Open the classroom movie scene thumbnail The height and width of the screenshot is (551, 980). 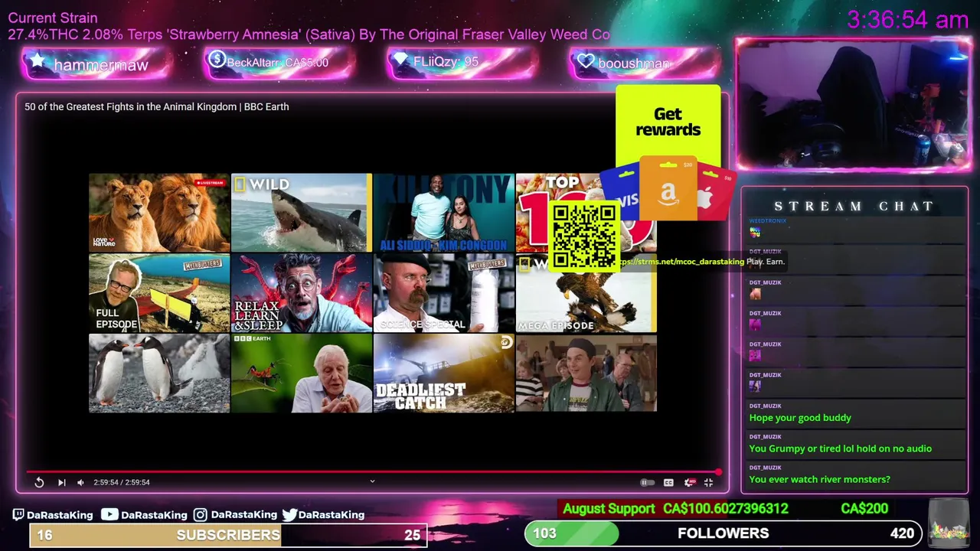coord(586,373)
